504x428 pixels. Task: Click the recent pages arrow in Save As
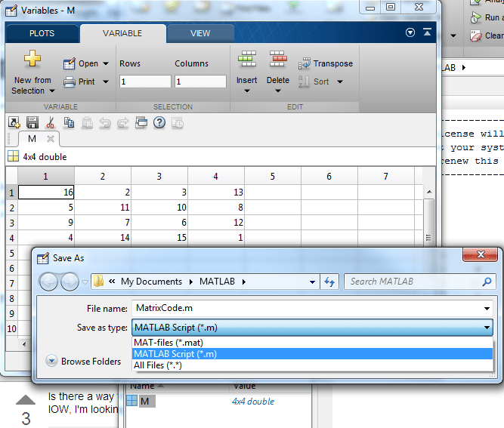(85, 282)
